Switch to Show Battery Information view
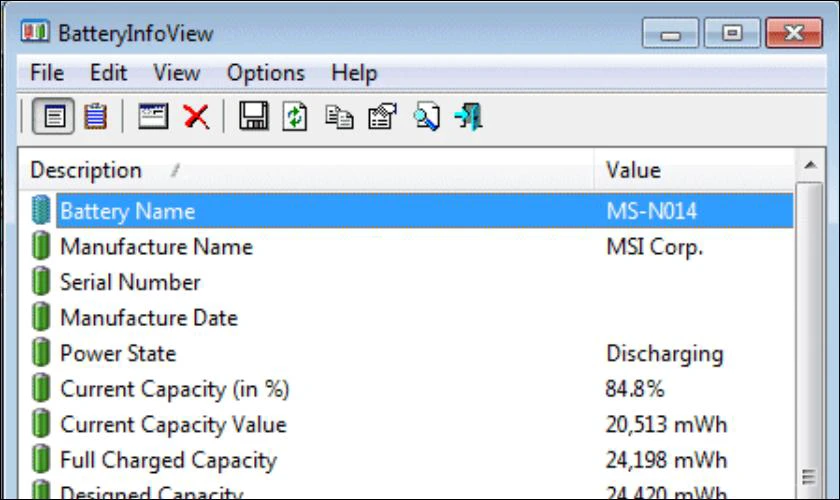The height and width of the screenshot is (500, 840). [x=53, y=117]
